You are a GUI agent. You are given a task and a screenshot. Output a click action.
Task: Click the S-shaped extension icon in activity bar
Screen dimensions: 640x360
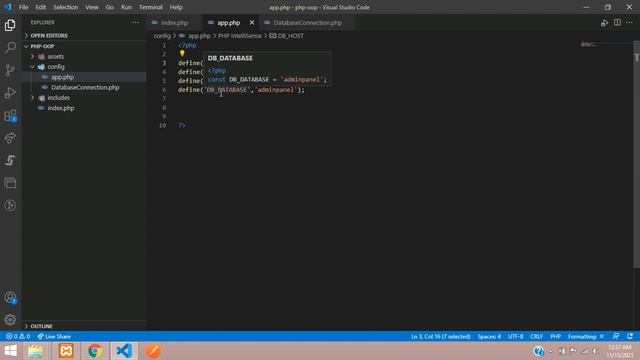click(x=10, y=160)
